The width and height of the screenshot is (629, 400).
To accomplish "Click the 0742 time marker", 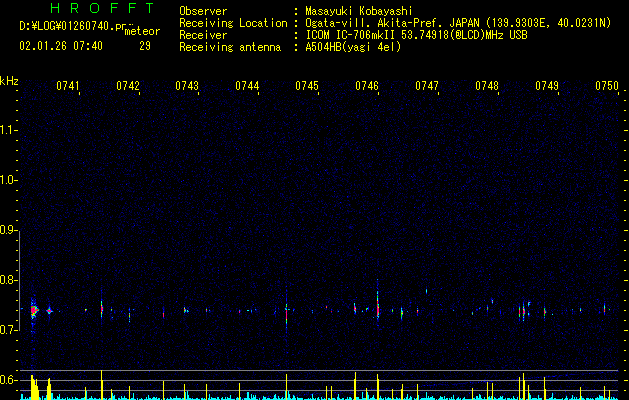I will click(128, 86).
